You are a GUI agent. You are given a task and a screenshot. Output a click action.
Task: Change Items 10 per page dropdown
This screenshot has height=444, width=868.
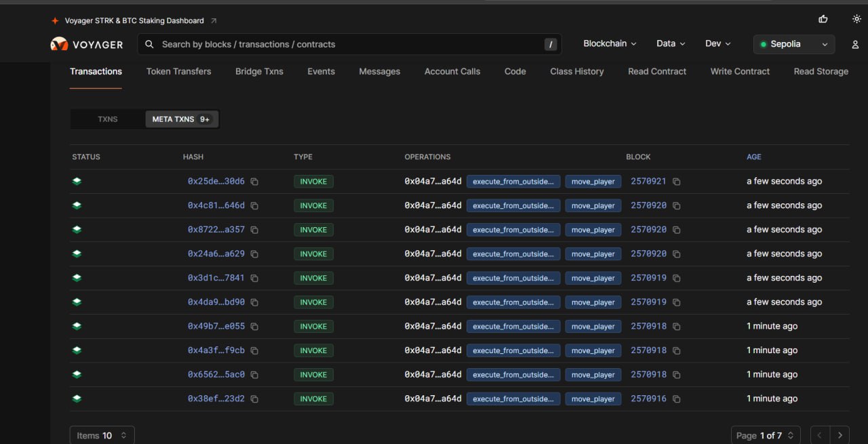point(102,435)
